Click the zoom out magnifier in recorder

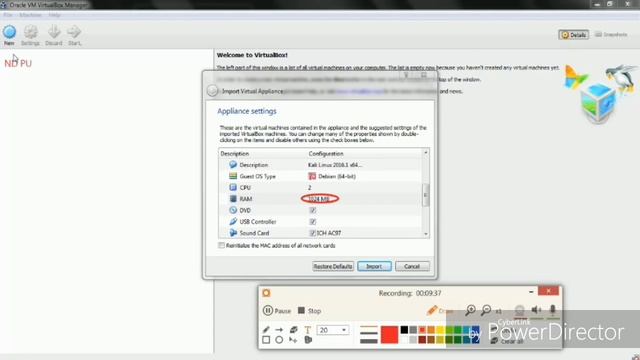(486, 310)
